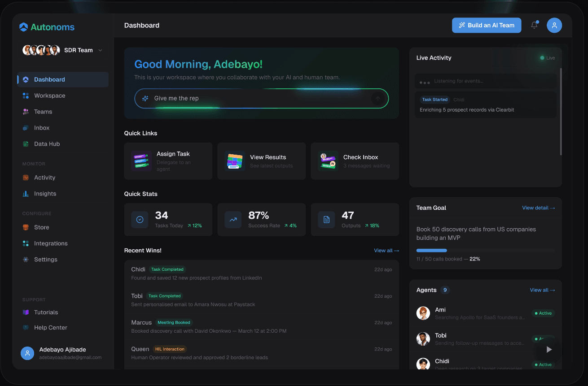Click the SDR Team avatar group

pos(41,50)
